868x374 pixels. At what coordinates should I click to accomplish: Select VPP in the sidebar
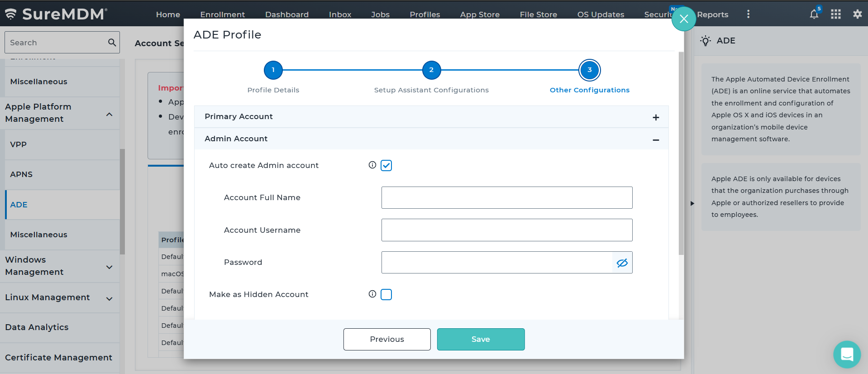19,144
